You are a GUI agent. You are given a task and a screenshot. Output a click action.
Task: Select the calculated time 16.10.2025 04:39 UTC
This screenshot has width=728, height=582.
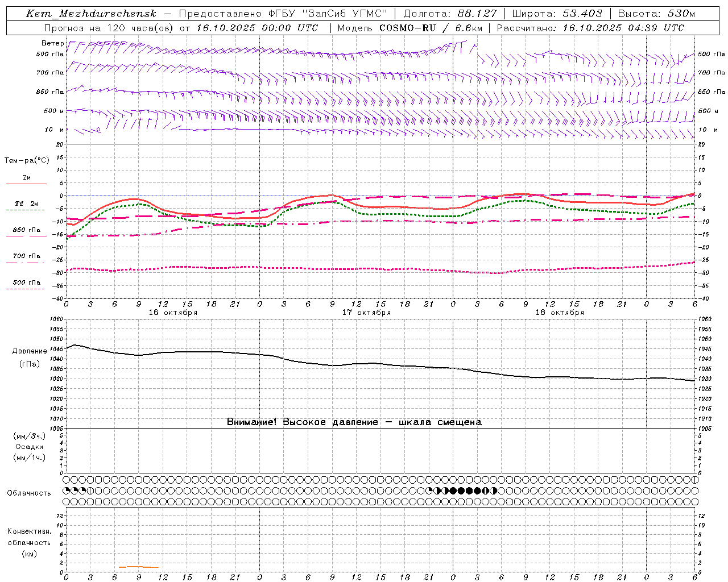click(623, 28)
